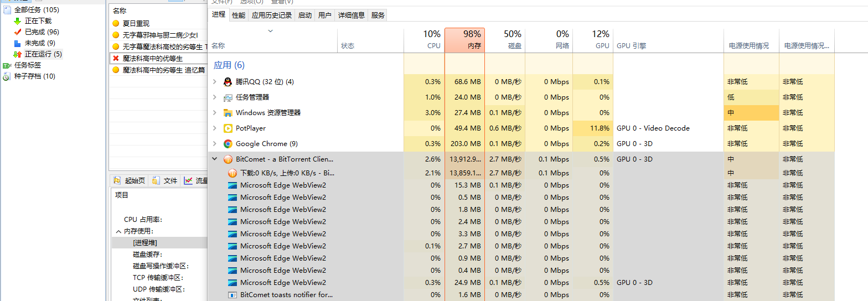The height and width of the screenshot is (301, 868).
Task: Click the 文件 tab document icon
Action: [156, 180]
